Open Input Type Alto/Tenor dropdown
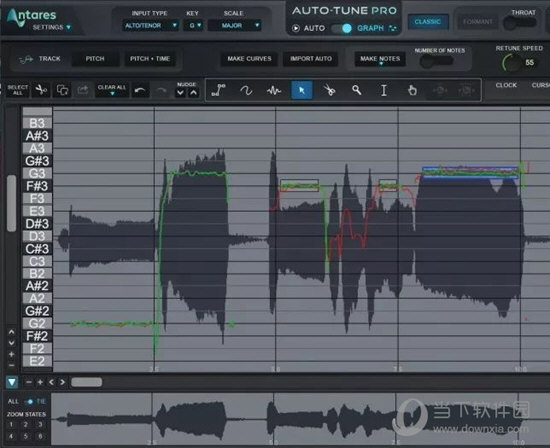The width and height of the screenshot is (550, 448). (x=151, y=26)
